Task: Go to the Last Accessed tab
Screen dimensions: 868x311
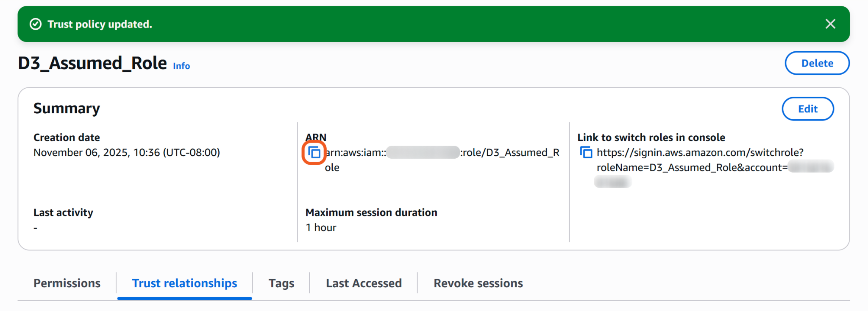Action: (x=364, y=283)
